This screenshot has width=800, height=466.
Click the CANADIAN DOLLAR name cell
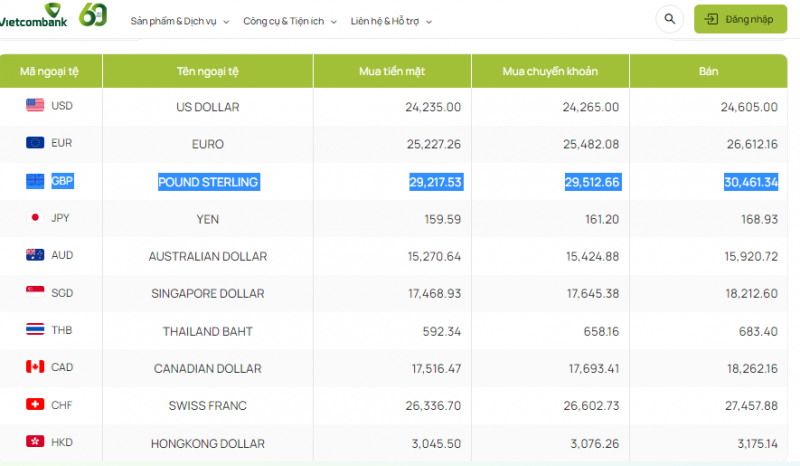tap(208, 369)
